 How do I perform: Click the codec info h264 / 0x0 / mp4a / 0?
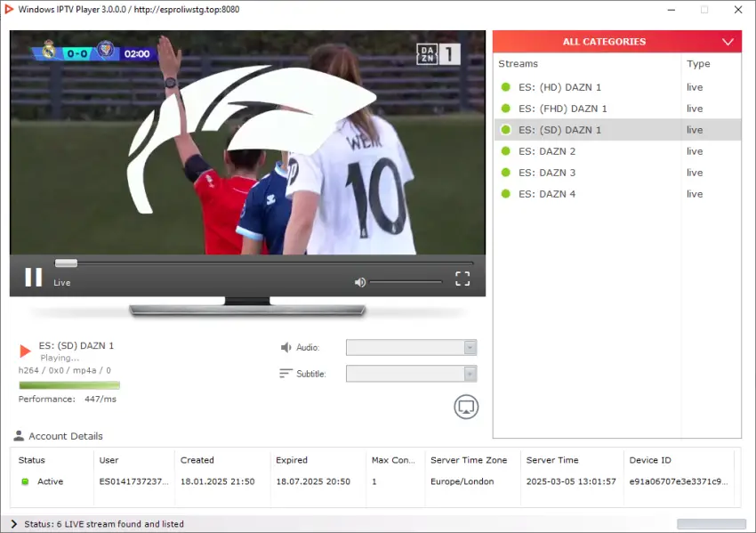point(65,370)
